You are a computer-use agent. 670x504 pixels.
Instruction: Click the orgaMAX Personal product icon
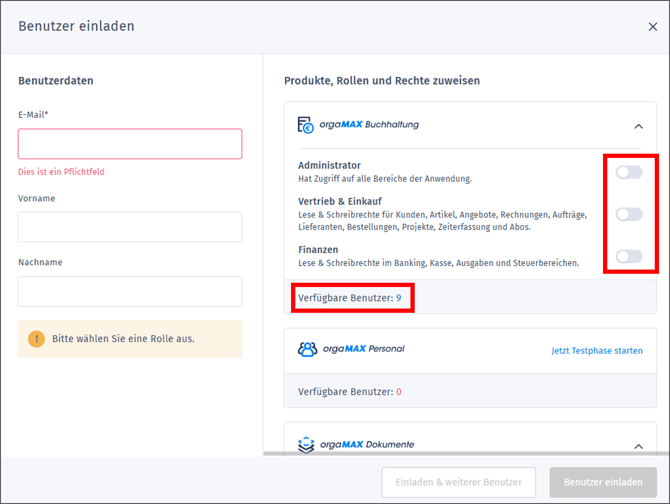click(307, 349)
